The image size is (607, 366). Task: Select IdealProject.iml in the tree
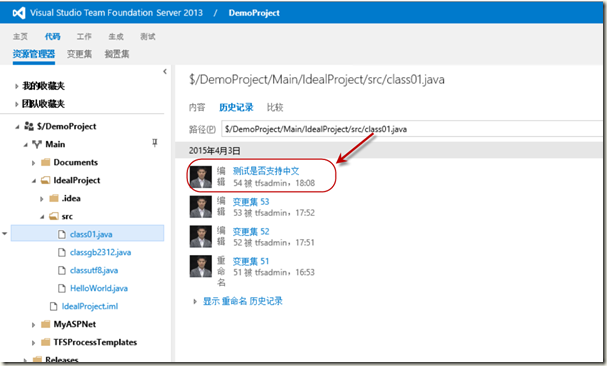click(90, 306)
